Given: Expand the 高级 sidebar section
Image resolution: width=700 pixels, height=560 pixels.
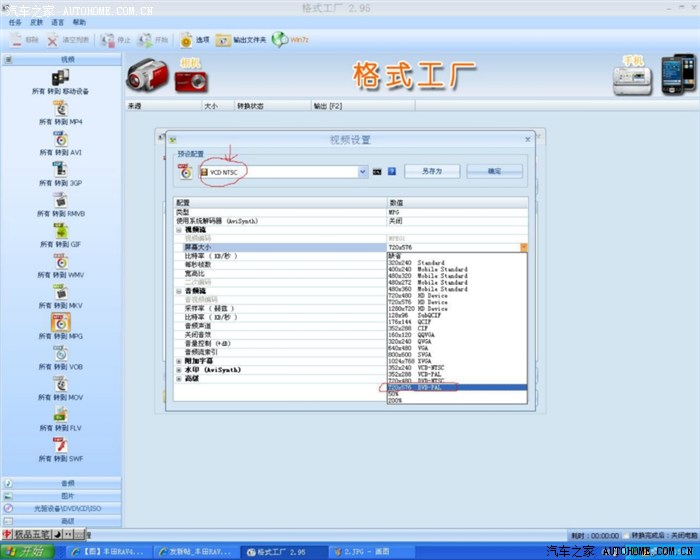Looking at the screenshot, I should pos(62,521).
